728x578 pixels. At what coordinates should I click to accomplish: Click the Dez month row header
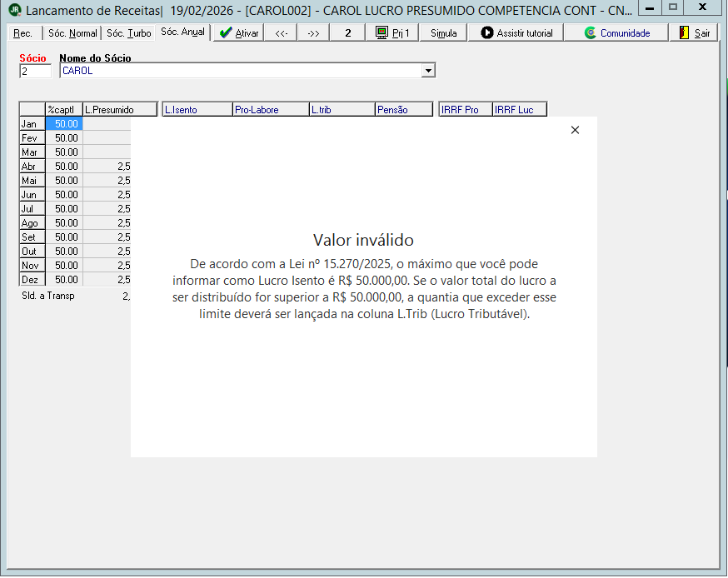tap(32, 280)
